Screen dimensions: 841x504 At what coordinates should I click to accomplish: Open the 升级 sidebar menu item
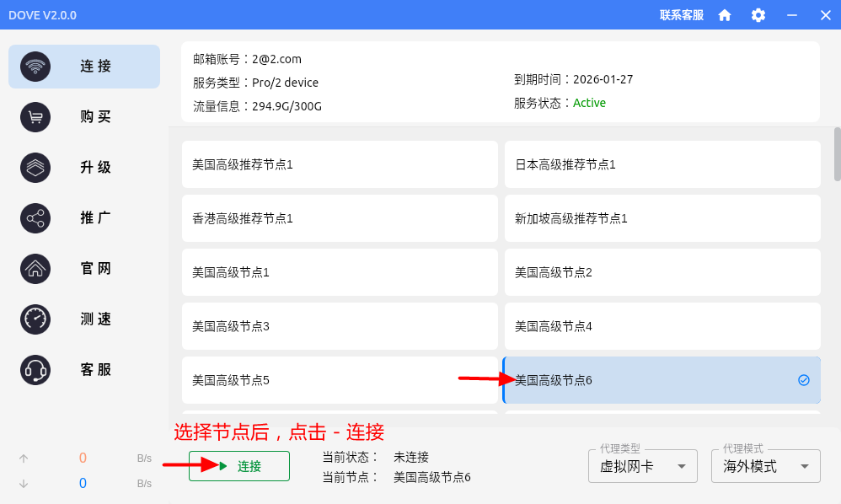click(x=95, y=168)
